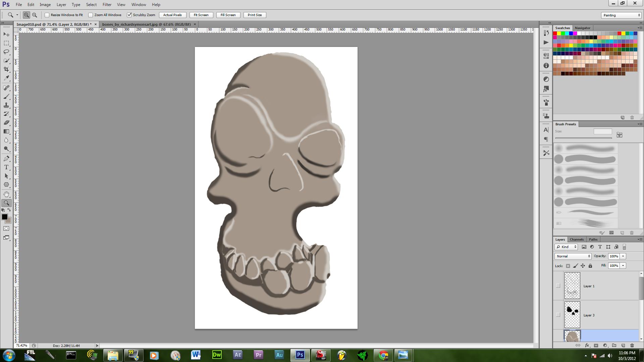This screenshot has height=362, width=644.
Task: Toggle lock position
Action: tap(583, 266)
